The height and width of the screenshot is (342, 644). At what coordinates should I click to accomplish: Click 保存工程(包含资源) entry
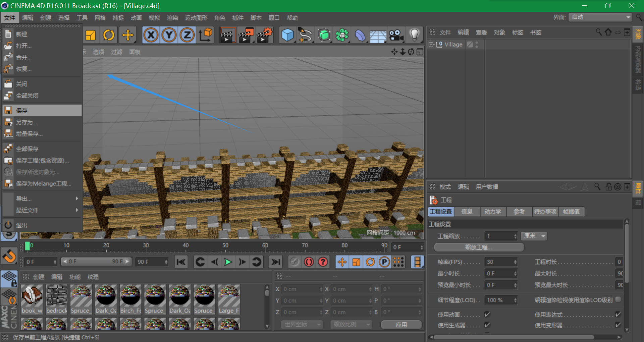point(42,160)
